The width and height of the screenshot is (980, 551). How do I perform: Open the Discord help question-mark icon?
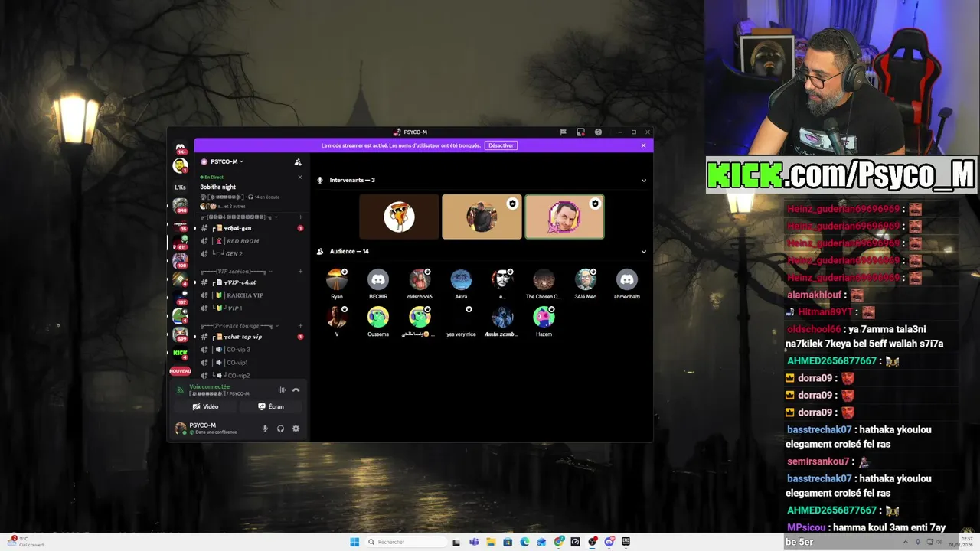(x=598, y=132)
